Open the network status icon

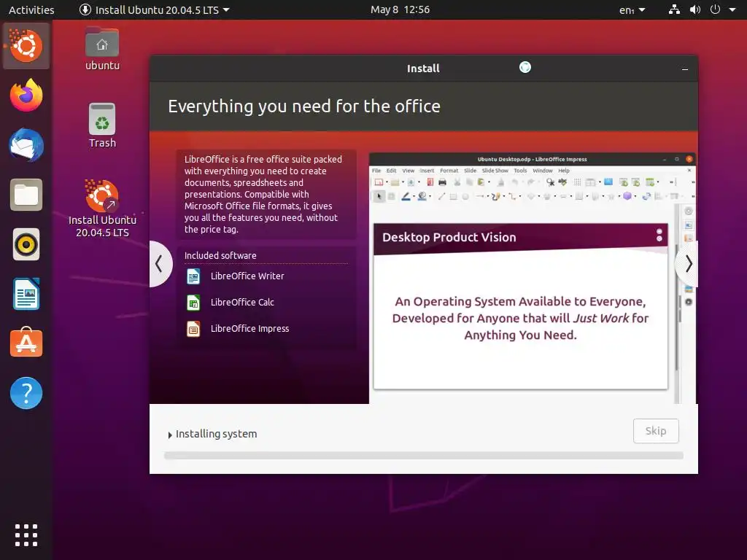[674, 9]
